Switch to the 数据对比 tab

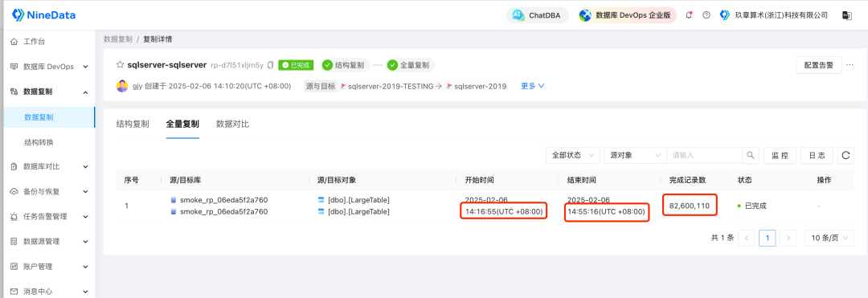tap(232, 124)
